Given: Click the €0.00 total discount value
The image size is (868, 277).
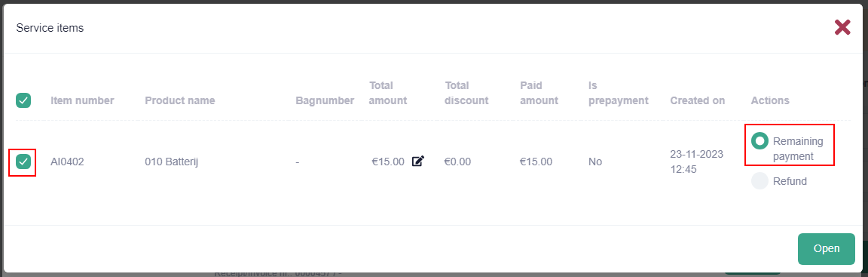Looking at the screenshot, I should click(x=457, y=162).
